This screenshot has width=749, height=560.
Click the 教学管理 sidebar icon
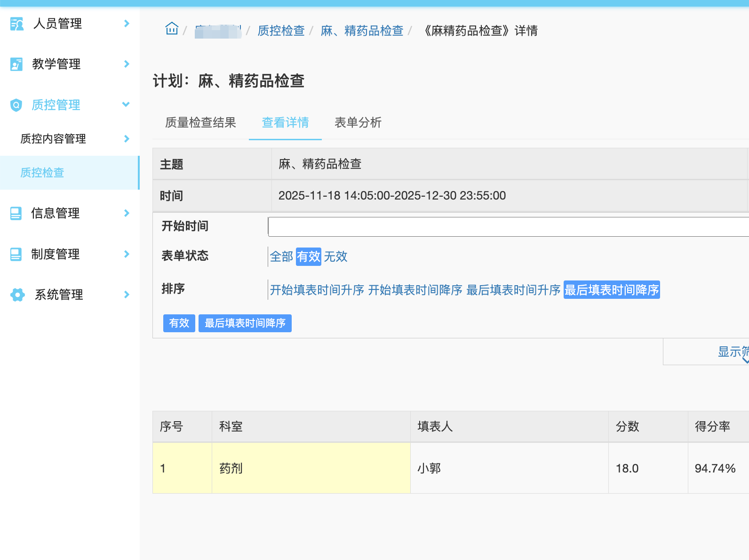coord(16,64)
